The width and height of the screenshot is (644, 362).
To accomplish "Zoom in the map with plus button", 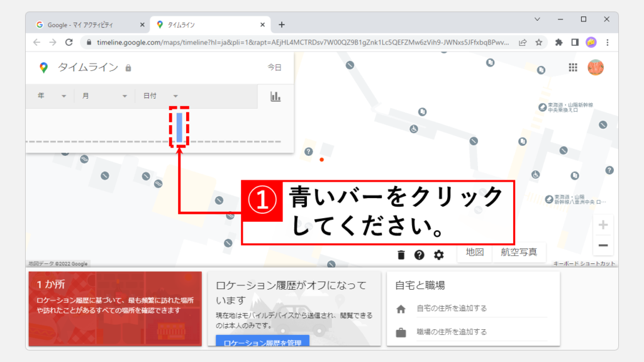I will (x=603, y=225).
